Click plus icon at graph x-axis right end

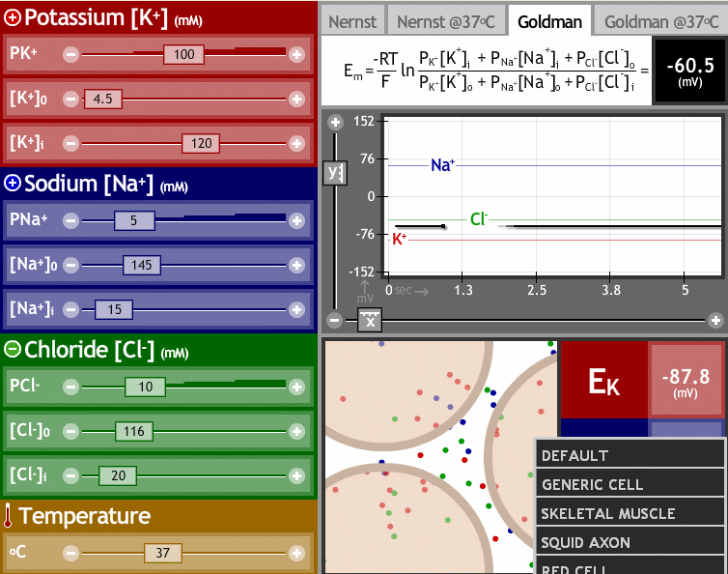pyautogui.click(x=714, y=321)
